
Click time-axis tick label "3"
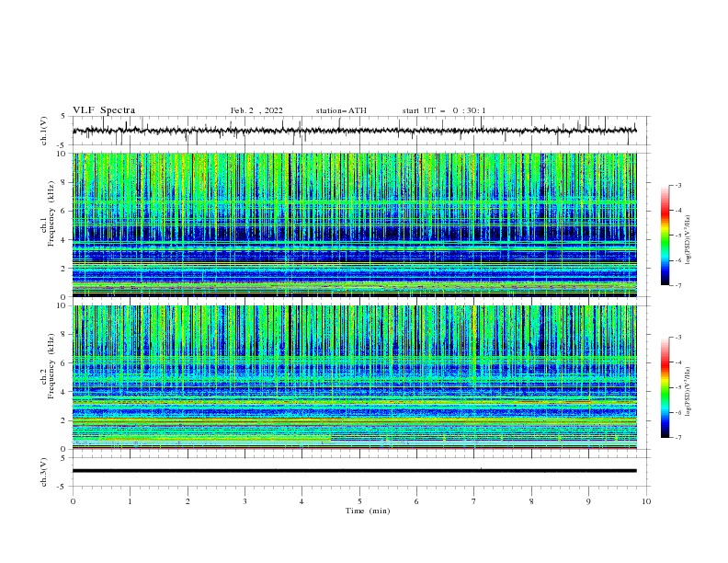[x=245, y=501]
